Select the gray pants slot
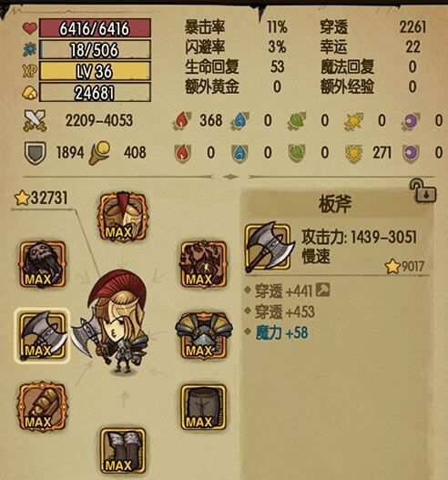The image size is (448, 480). point(204,407)
